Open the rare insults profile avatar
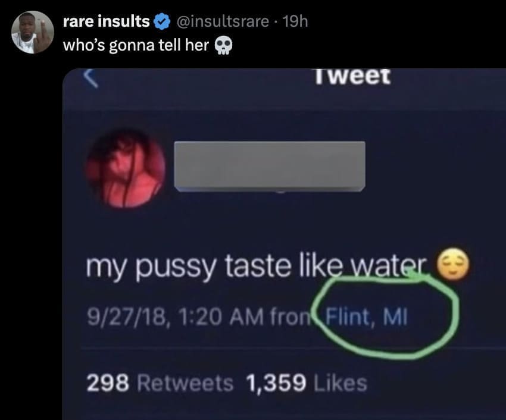This screenshot has height=420, width=506. [x=33, y=32]
